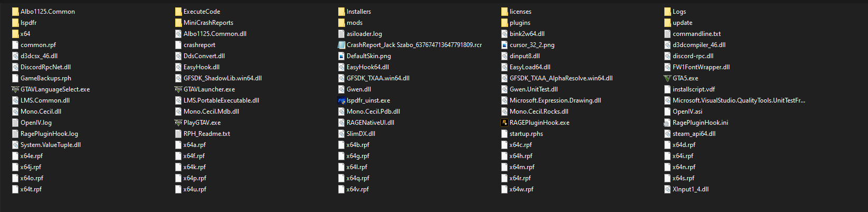Select the Logs folder icon

[667, 12]
